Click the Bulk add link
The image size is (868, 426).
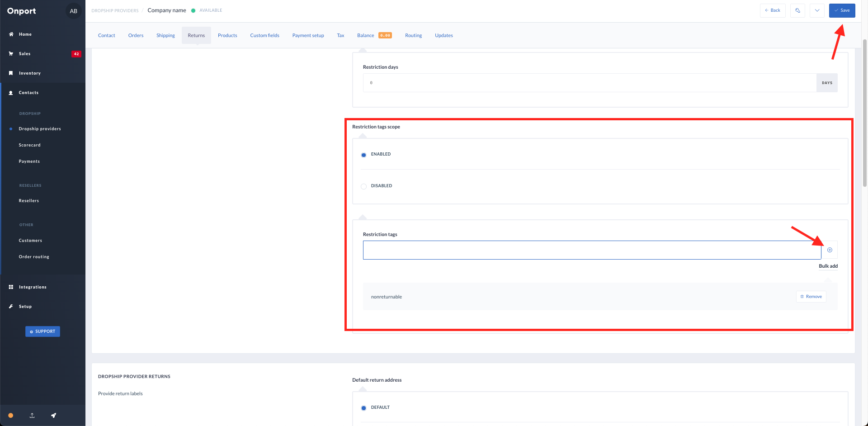(x=828, y=266)
